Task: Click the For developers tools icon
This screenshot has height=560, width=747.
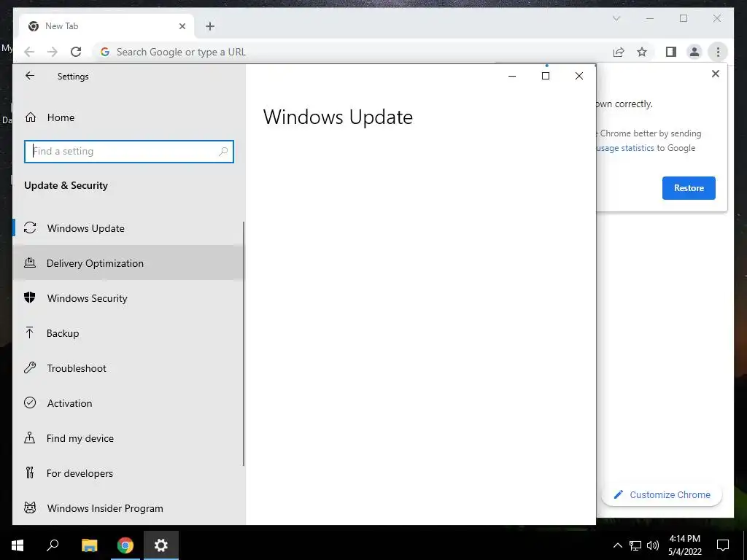Action: coord(30,472)
